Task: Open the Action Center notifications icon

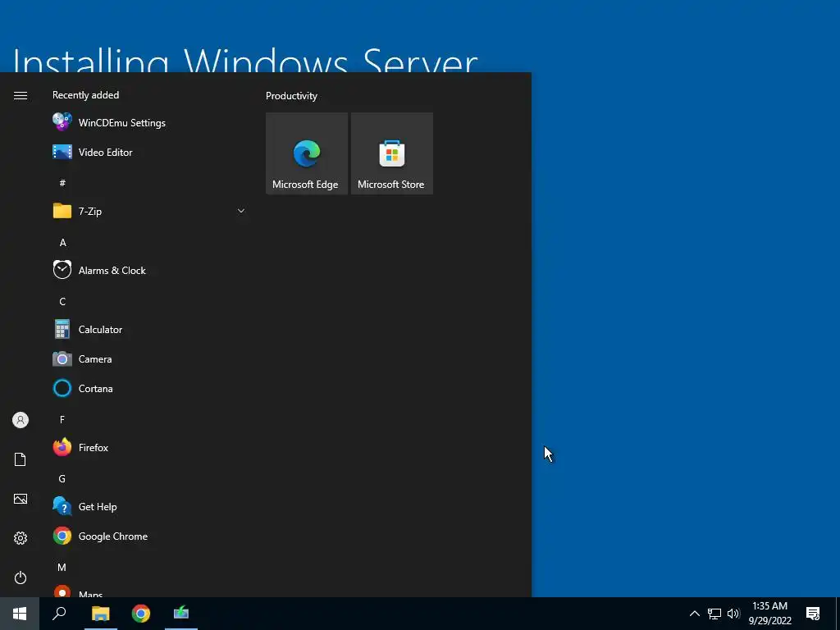Action: click(813, 614)
